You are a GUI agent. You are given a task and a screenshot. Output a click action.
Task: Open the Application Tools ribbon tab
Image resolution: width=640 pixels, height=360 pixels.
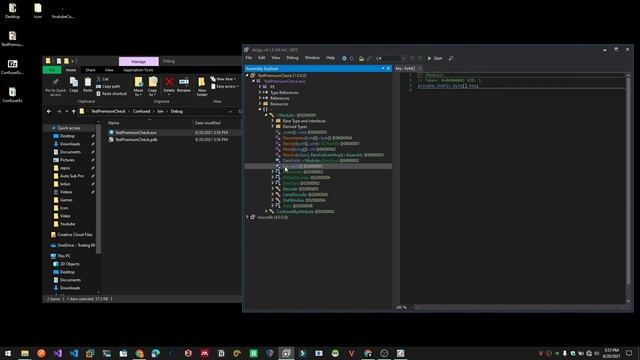pyautogui.click(x=138, y=70)
